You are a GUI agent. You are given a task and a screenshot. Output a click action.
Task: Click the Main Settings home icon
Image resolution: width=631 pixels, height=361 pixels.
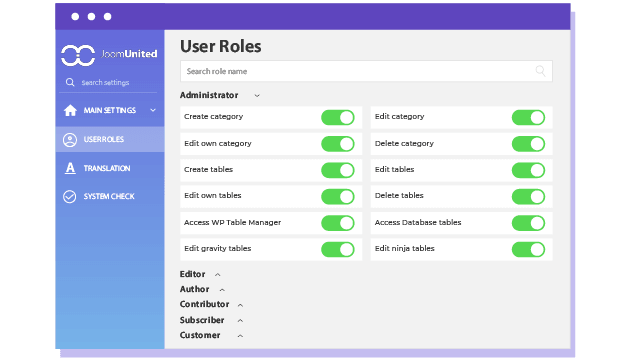coord(70,110)
